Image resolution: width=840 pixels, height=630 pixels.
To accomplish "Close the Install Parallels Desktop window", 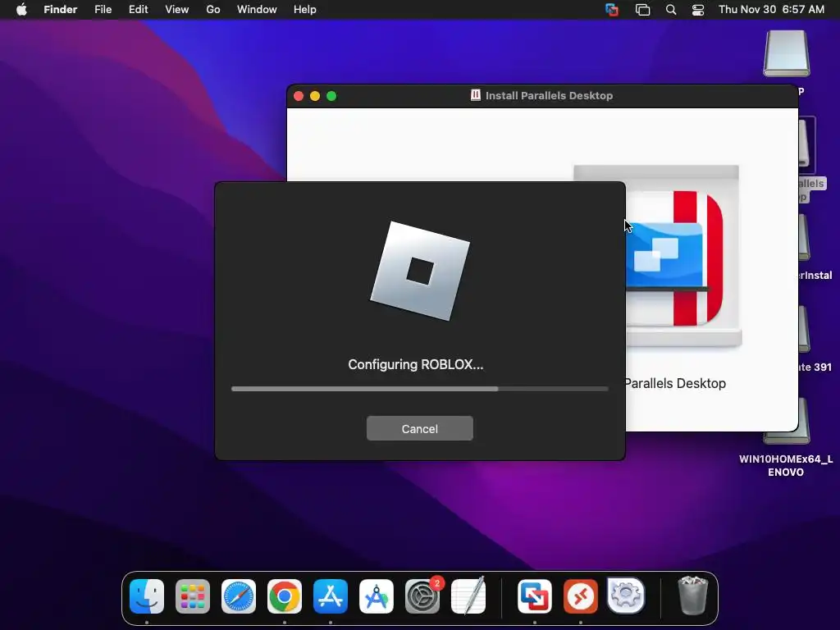I will (x=299, y=96).
